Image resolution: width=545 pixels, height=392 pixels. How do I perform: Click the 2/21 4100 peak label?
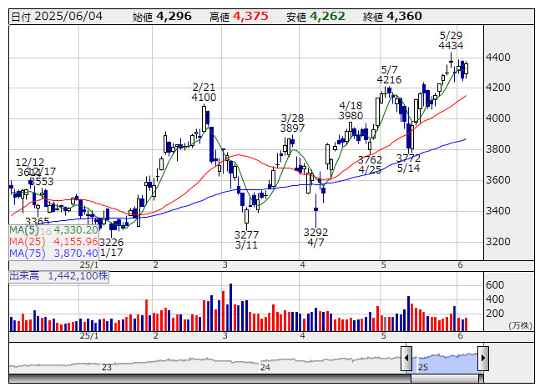(x=204, y=93)
